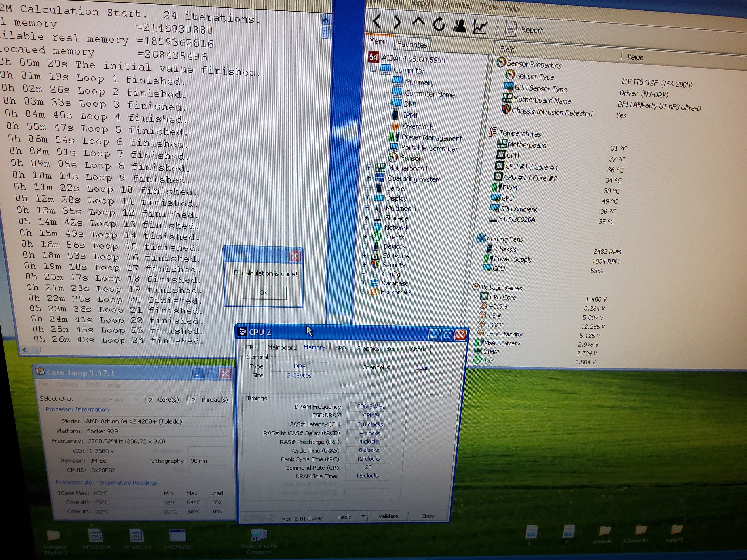The image size is (747, 560).
Task: Open the Mainboard tab in CPU-Z
Action: pos(282,347)
